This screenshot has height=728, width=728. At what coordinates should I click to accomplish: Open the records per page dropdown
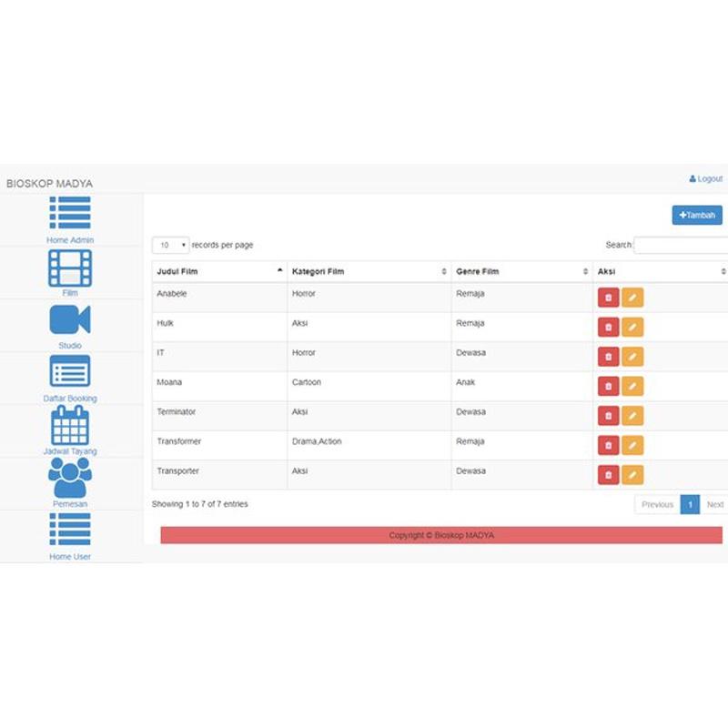pyautogui.click(x=170, y=246)
